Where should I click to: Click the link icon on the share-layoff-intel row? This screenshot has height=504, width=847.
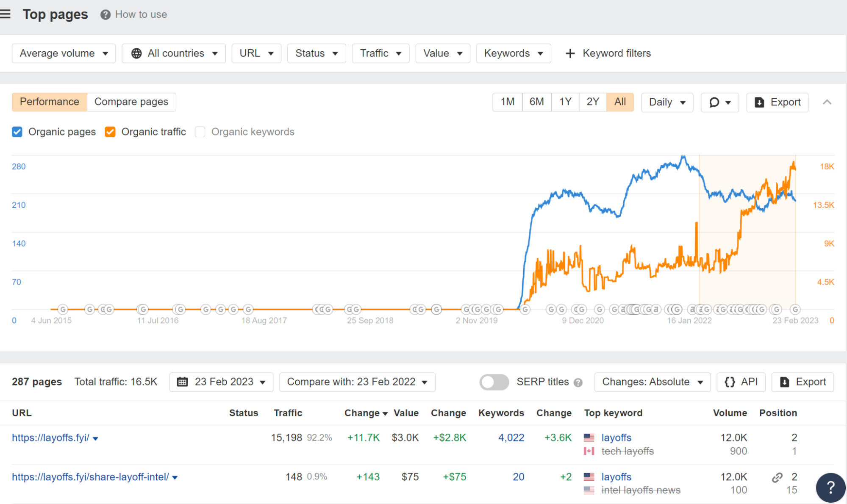coord(777,477)
